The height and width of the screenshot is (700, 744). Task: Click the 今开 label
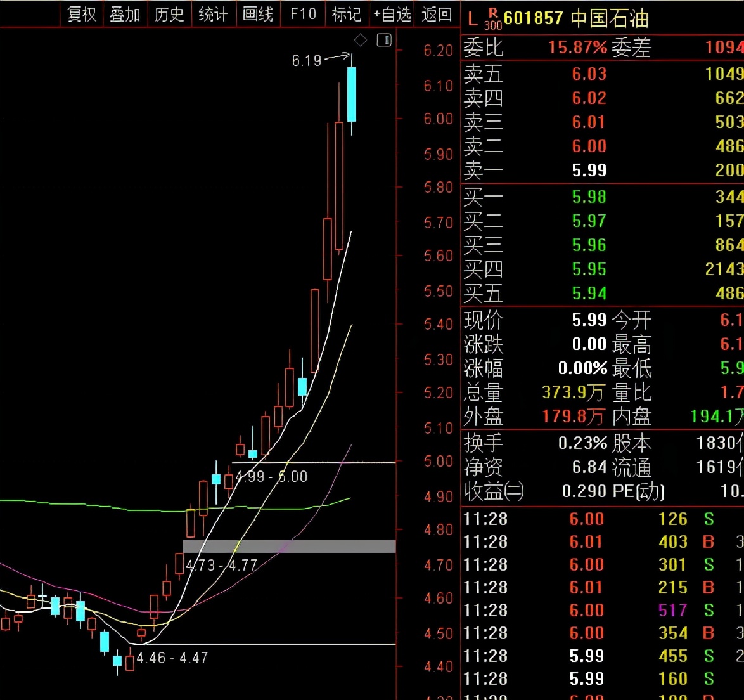[x=632, y=320]
